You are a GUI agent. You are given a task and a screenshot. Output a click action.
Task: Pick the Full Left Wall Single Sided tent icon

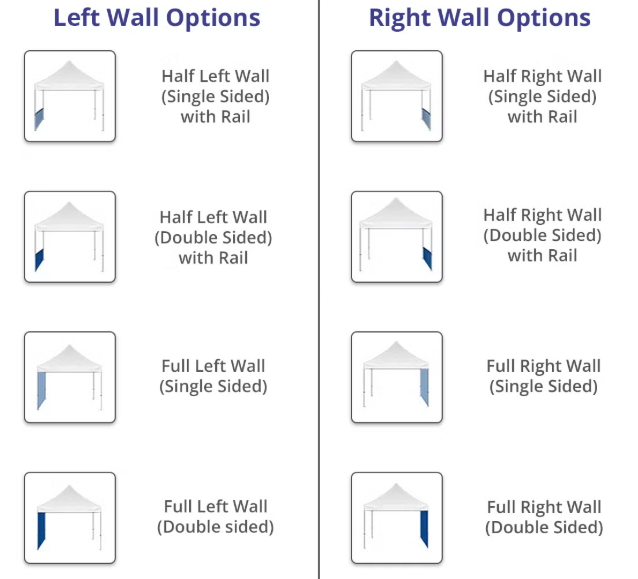[70, 377]
